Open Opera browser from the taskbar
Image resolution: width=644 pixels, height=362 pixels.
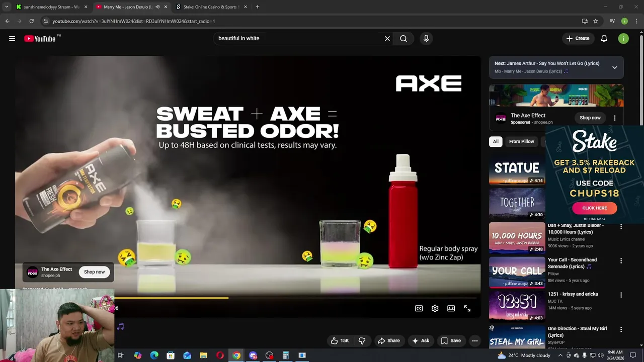(220, 355)
